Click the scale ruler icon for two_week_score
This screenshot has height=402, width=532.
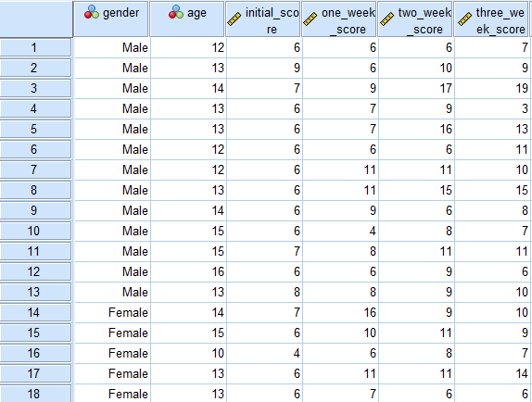coord(386,19)
